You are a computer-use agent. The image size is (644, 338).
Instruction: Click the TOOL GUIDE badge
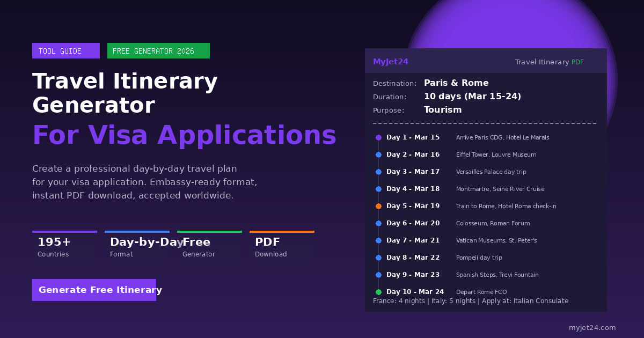65,50
